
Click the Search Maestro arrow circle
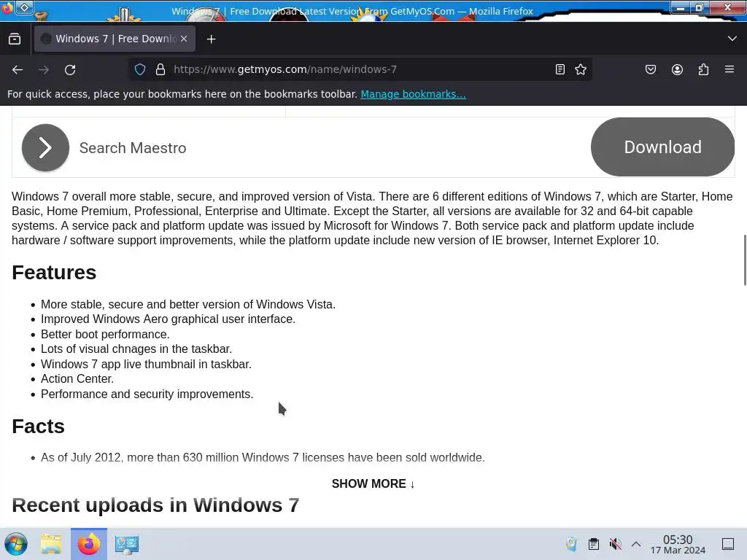point(45,147)
